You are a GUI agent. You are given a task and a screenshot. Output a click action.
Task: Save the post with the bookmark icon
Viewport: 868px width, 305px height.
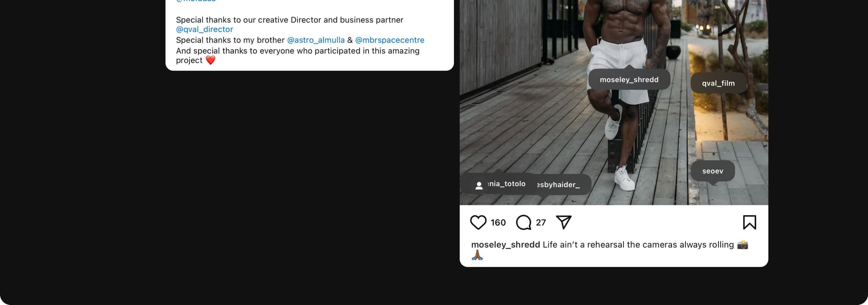[749, 222]
